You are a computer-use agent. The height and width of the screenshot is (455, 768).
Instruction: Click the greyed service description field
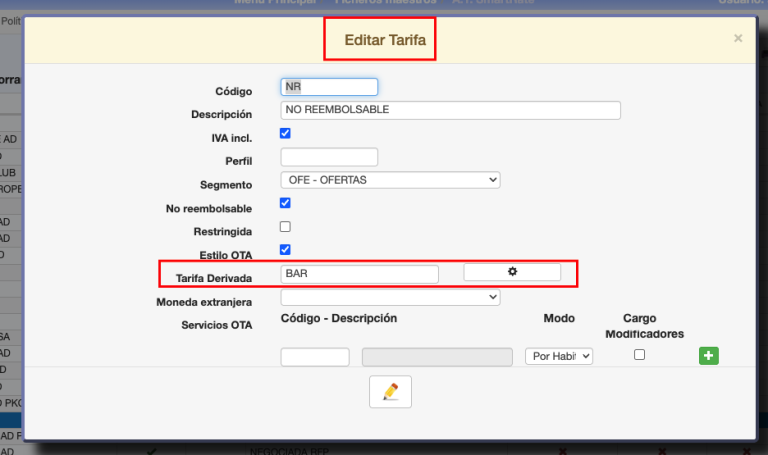[437, 357]
